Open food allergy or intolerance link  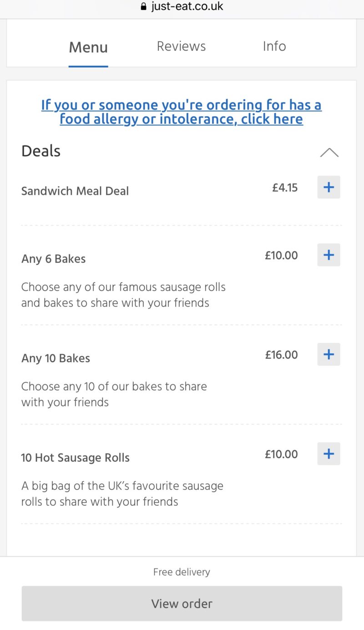pyautogui.click(x=181, y=112)
